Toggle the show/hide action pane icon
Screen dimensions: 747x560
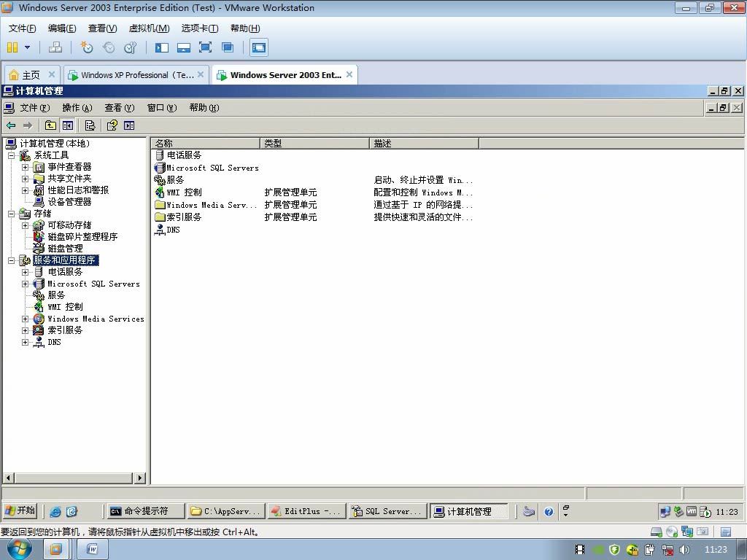(129, 125)
